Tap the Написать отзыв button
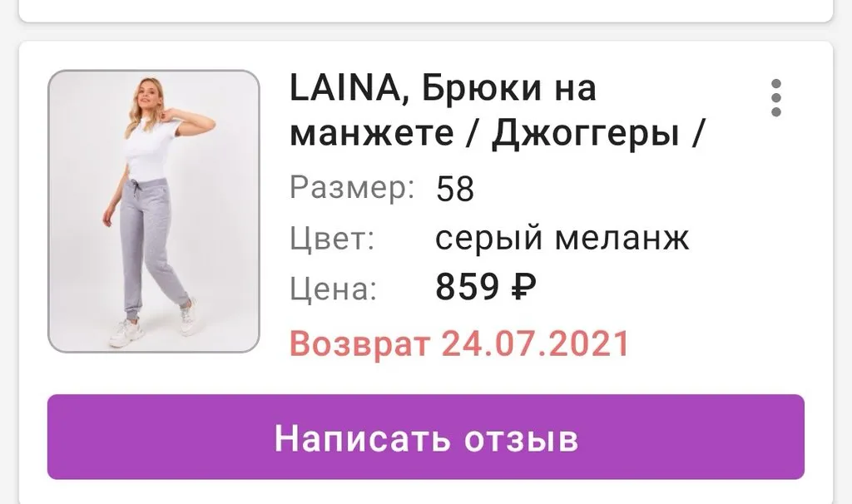The width and height of the screenshot is (852, 504). [426, 437]
